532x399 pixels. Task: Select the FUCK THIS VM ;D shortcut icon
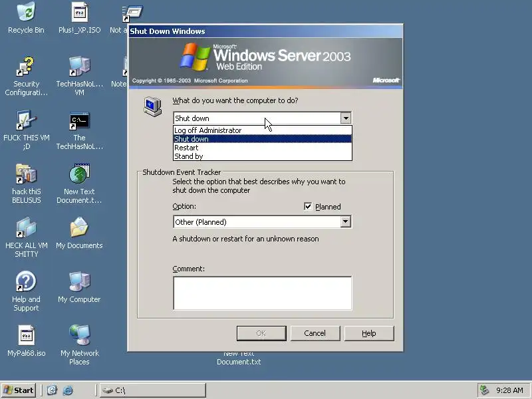click(x=26, y=120)
